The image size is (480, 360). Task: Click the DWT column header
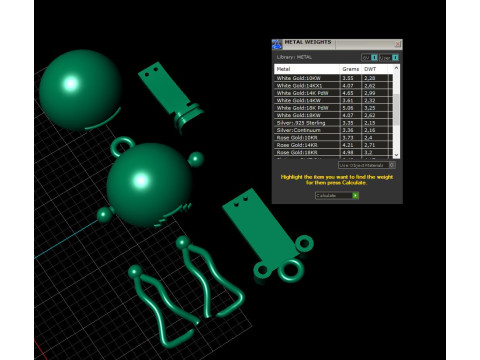click(x=374, y=69)
